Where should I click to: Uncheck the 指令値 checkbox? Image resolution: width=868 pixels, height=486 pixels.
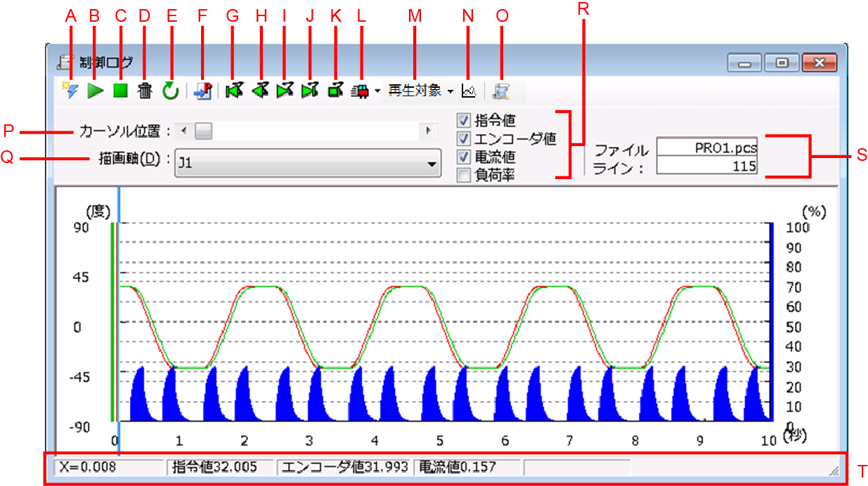pos(463,120)
